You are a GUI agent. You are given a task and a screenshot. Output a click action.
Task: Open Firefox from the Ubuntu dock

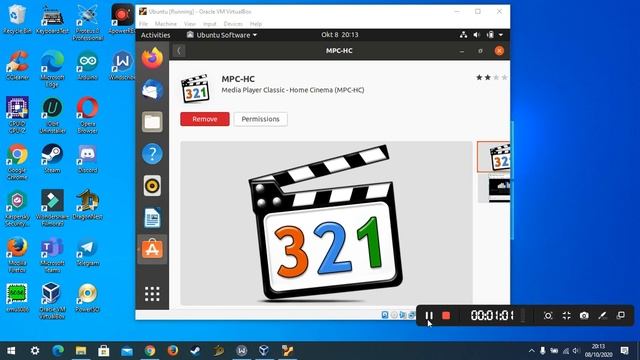tap(152, 58)
